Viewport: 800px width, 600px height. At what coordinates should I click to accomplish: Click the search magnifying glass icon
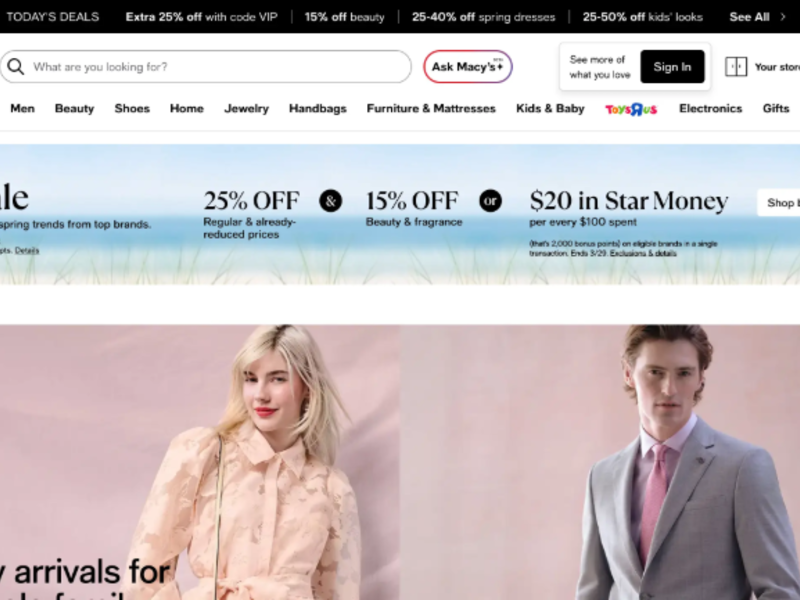[x=16, y=67]
